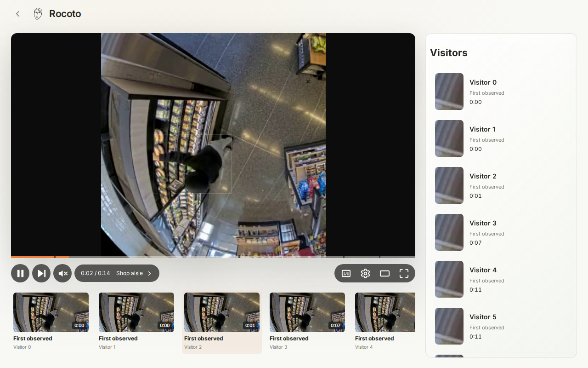This screenshot has width=588, height=368.
Task: Open the Visitor 1 chapter thumbnail
Action: pyautogui.click(x=136, y=312)
